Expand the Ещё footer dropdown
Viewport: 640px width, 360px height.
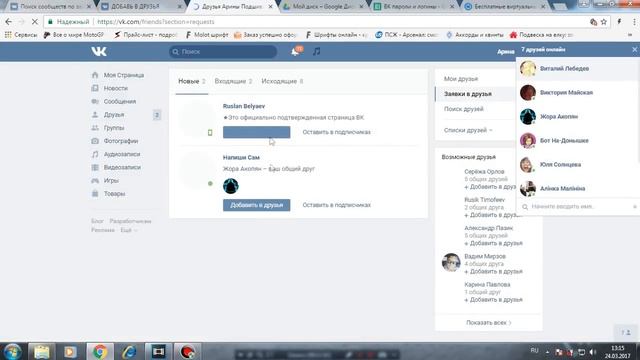(x=129, y=230)
